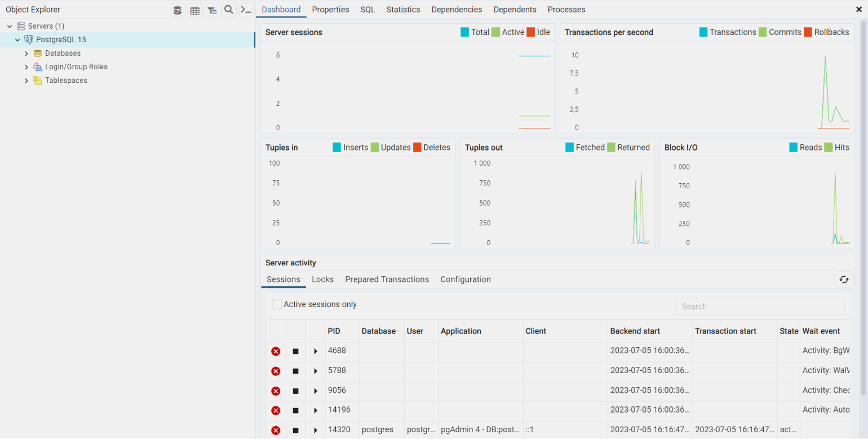Select the Sessions sub-tab
This screenshot has width=868, height=439.
pyautogui.click(x=284, y=280)
